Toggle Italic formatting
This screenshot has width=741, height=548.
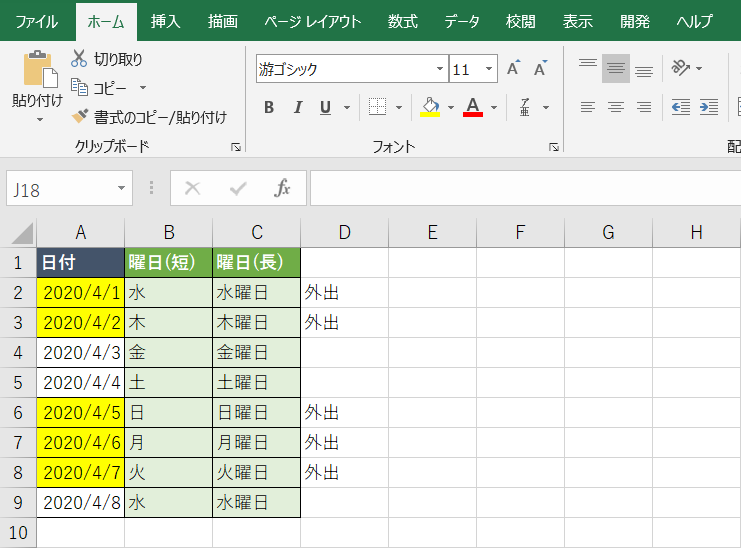pyautogui.click(x=298, y=107)
